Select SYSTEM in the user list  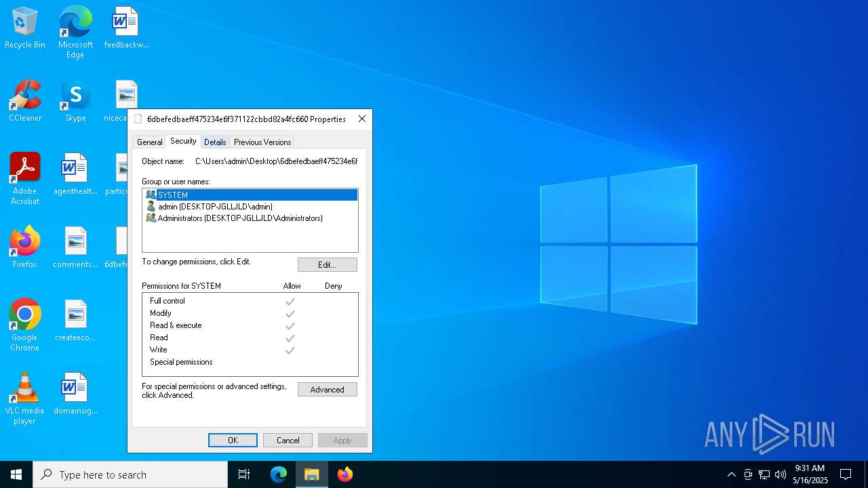point(250,195)
